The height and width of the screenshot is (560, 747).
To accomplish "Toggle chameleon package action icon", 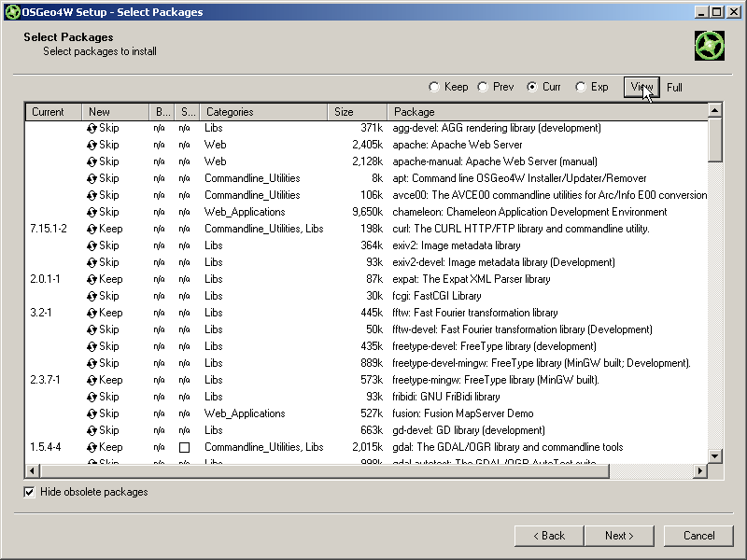I will coord(92,212).
